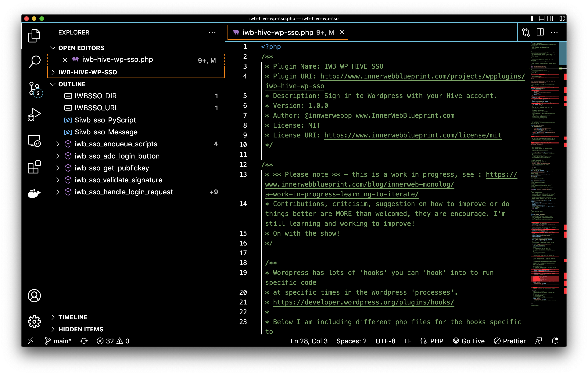The height and width of the screenshot is (375, 588).
Task: Open the Accounts icon in activity bar
Action: point(34,296)
